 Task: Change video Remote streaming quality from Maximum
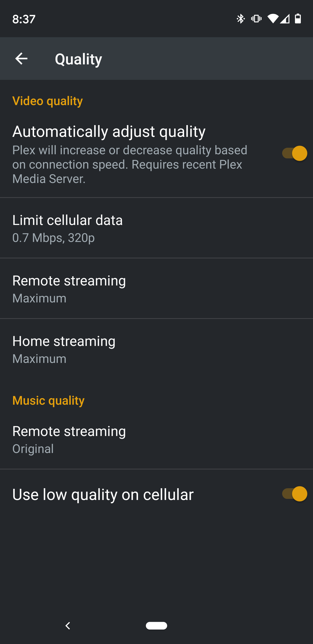[156, 288]
